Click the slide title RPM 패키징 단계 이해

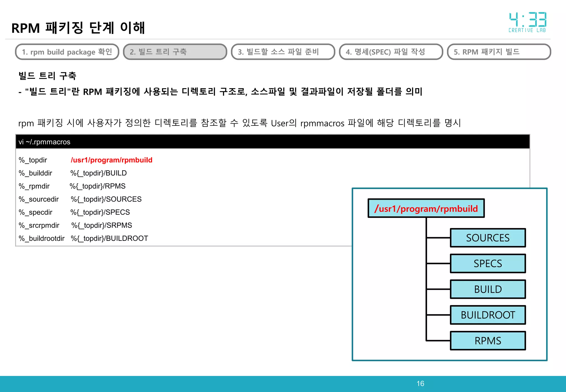[78, 28]
